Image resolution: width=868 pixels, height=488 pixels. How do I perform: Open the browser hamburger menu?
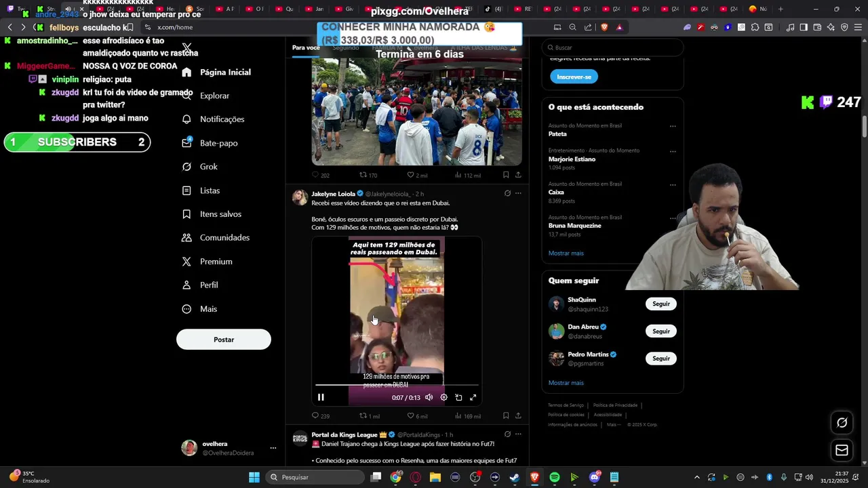[x=859, y=27]
